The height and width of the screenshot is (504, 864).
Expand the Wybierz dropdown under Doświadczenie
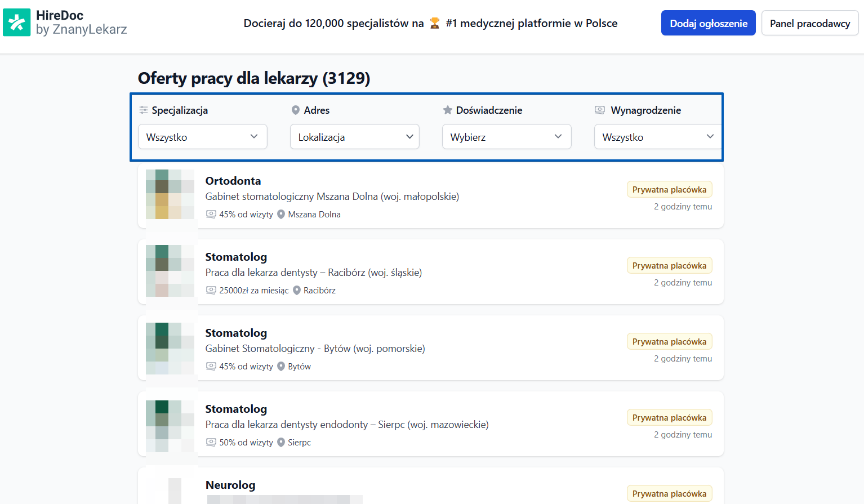click(506, 136)
